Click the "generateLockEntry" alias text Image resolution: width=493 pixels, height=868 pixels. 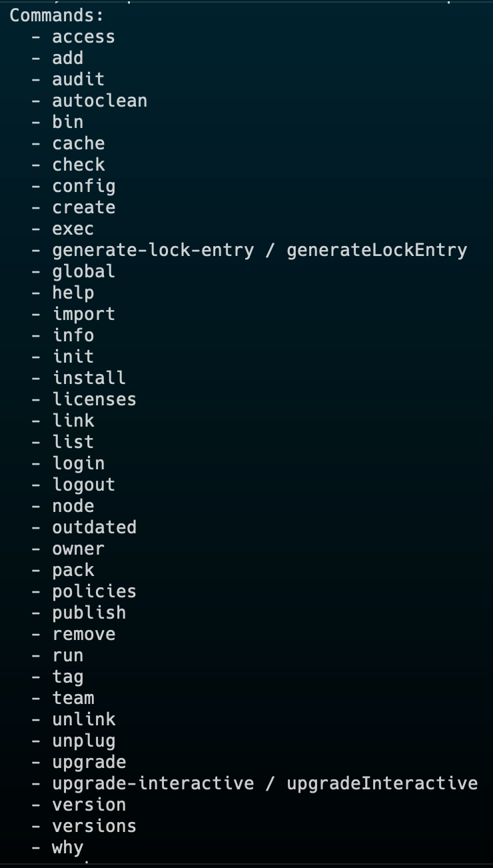(x=376, y=250)
